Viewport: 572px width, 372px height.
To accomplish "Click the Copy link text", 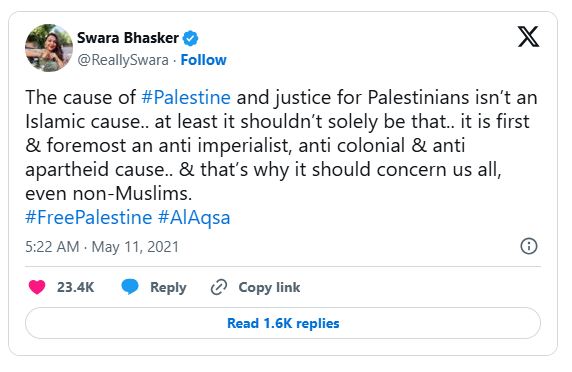I will [269, 287].
